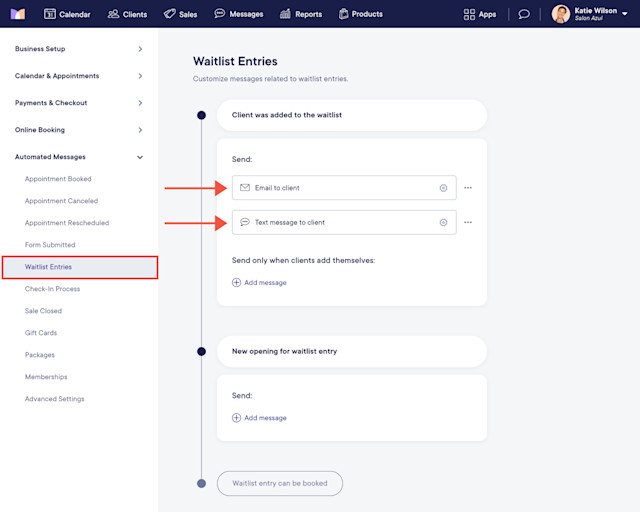Viewport: 640px width, 512px height.
Task: Add message under clients add themselves
Action: pyautogui.click(x=259, y=283)
